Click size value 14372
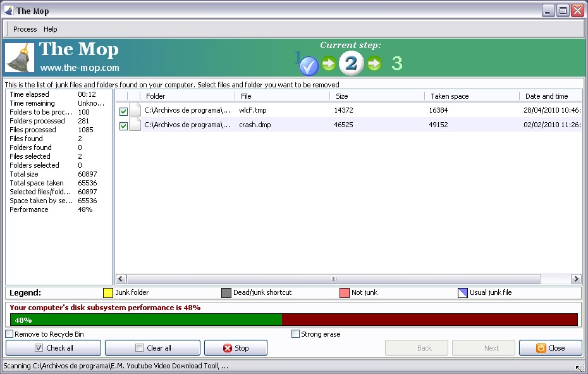Screen dimensions: 588x374 pyautogui.click(x=343, y=110)
